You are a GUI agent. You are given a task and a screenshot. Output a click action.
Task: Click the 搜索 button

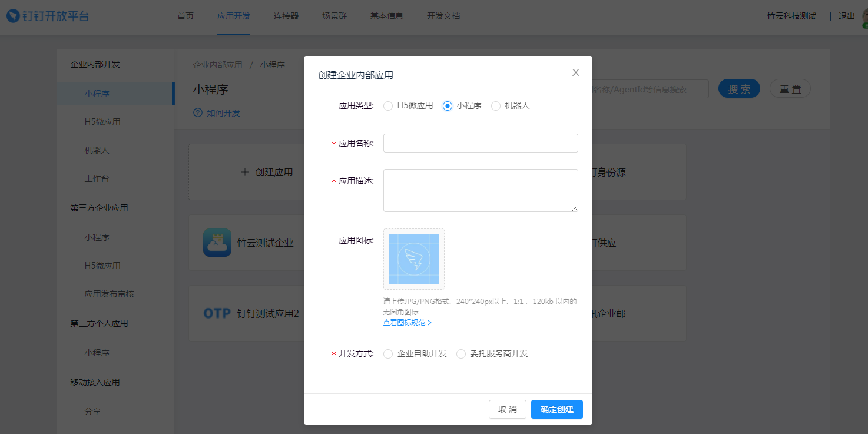(739, 89)
